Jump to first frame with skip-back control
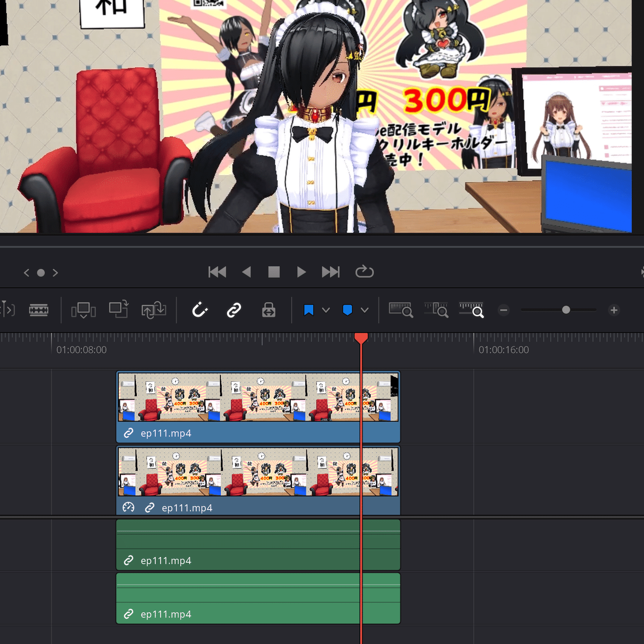The height and width of the screenshot is (644, 644). coord(217,272)
